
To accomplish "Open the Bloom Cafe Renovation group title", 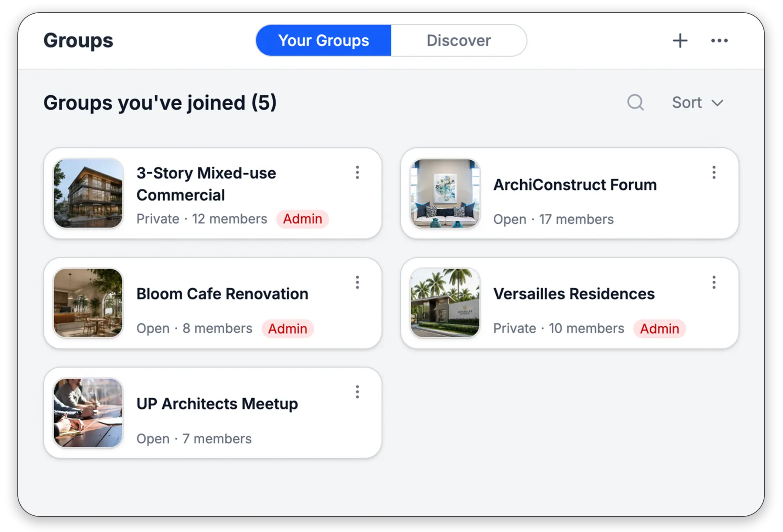I will pos(222,294).
